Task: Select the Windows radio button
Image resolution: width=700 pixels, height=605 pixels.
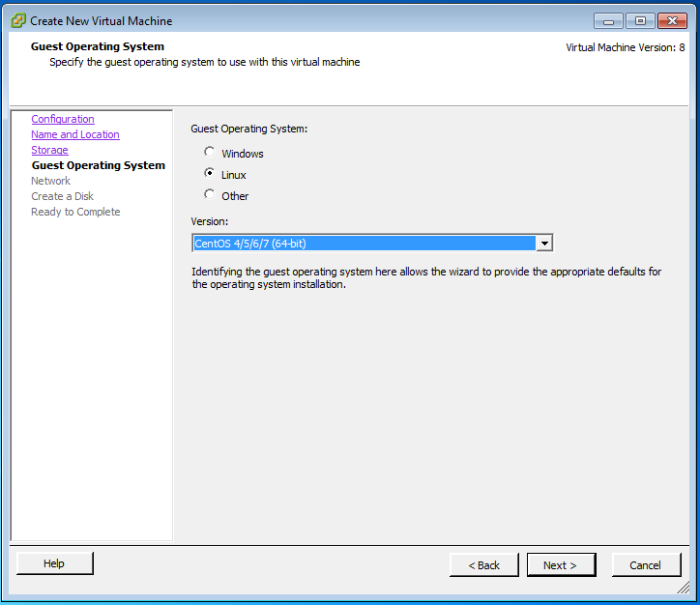Action: (210, 152)
